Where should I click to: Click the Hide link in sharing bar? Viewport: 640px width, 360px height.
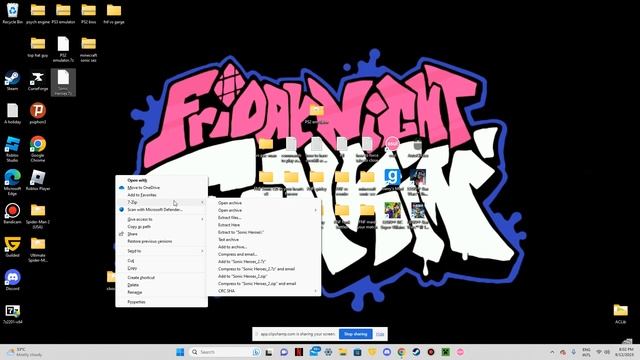[x=380, y=334]
